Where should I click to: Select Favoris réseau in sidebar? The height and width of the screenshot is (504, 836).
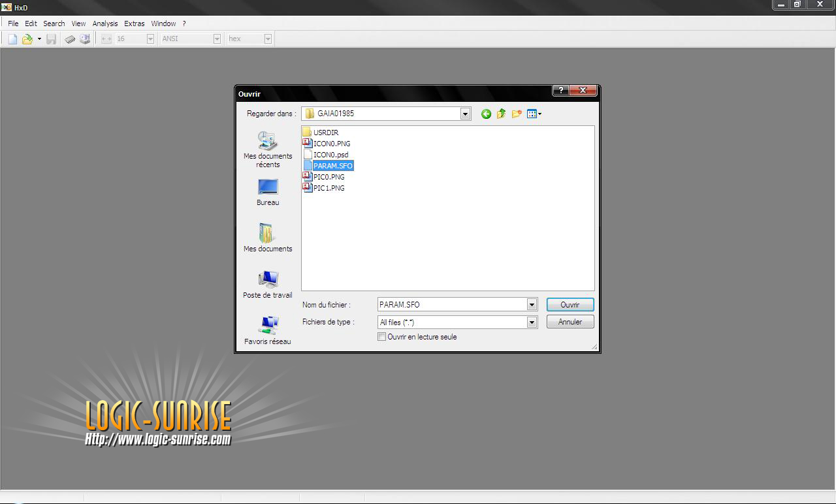[x=268, y=330]
